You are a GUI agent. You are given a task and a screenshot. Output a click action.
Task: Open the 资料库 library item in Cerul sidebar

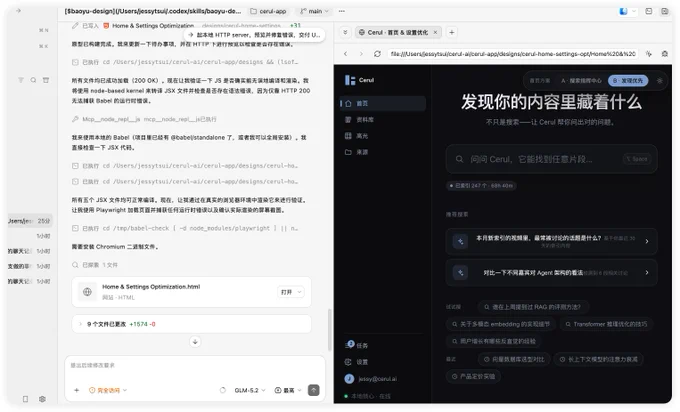click(x=382, y=119)
